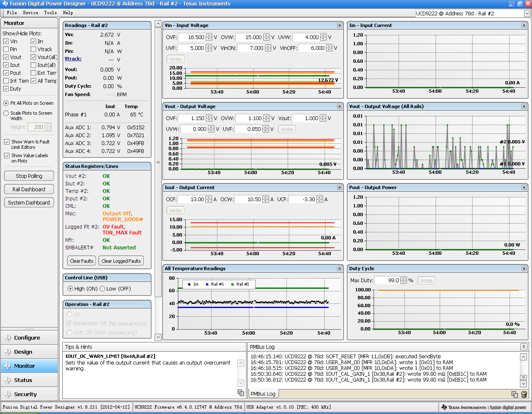Close the Iout - Output Current plot
The width and height of the screenshot is (532, 414).
[340, 187]
